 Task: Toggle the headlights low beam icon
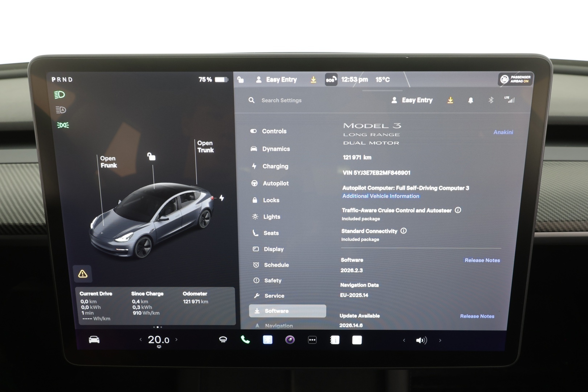tap(60, 95)
